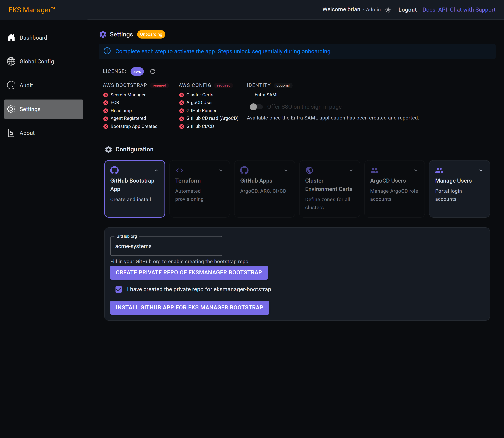Click the 'I have created the private repo' label
The image size is (504, 438).
pyautogui.click(x=199, y=289)
